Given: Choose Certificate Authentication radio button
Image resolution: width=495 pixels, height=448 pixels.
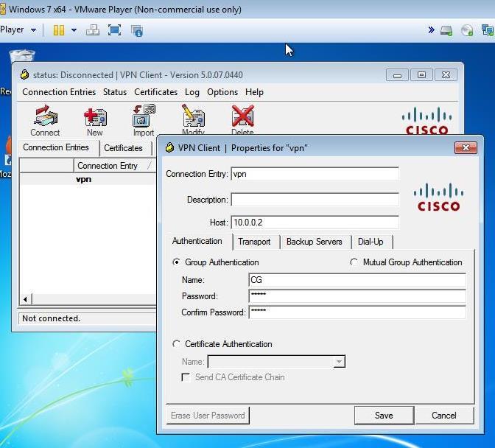Looking at the screenshot, I should click(176, 344).
